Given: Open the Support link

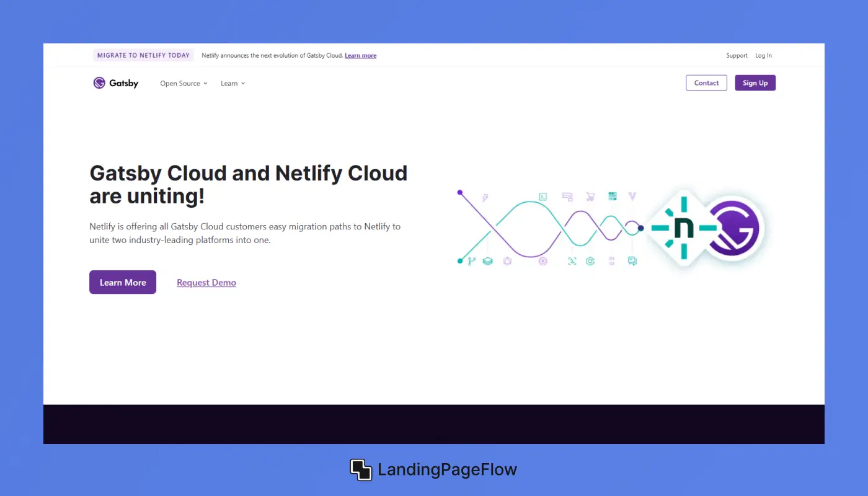Looking at the screenshot, I should click(x=737, y=56).
